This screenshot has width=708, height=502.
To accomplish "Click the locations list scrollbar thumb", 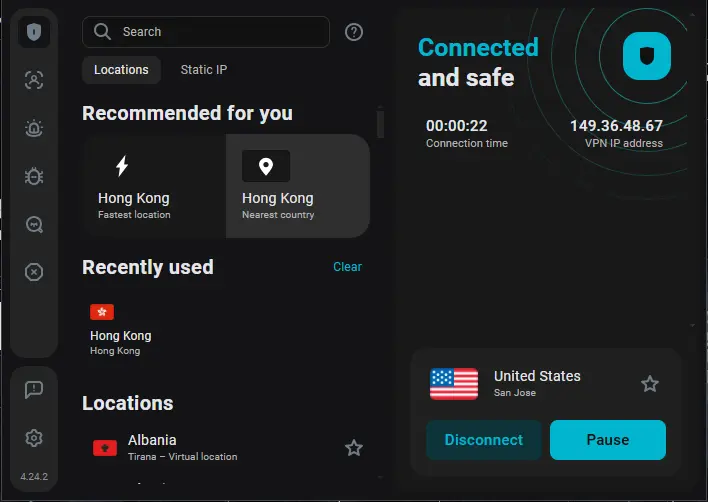I will click(x=380, y=123).
